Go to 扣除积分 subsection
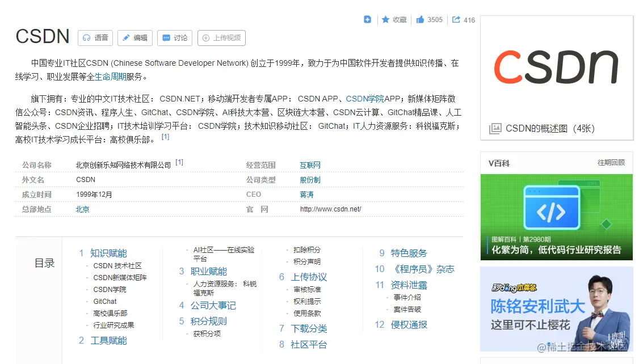 [x=307, y=249]
